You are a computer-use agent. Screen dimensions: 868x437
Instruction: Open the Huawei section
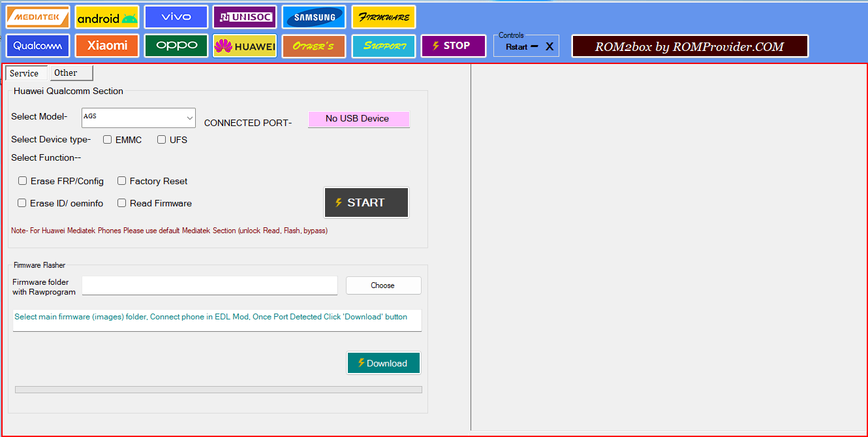coord(245,46)
